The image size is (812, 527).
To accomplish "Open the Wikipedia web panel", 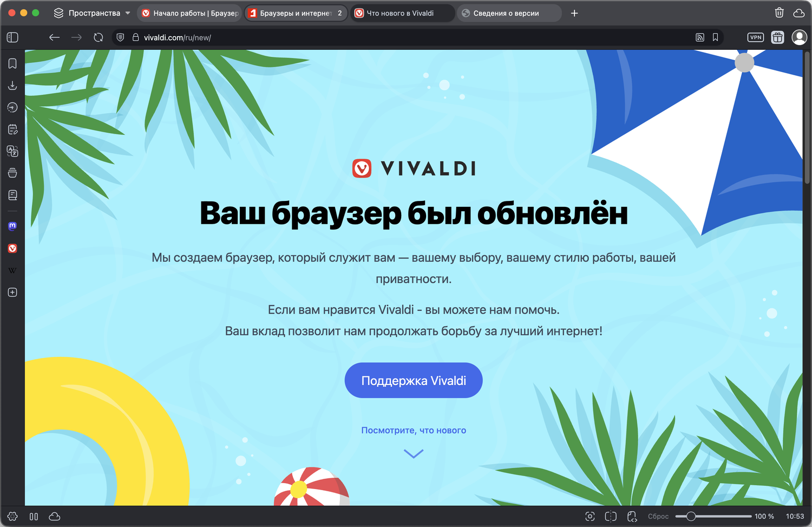I will tap(12, 270).
